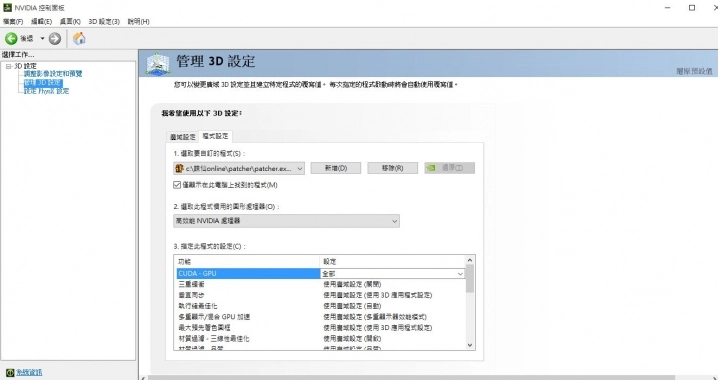Open the 桌面(K) menu
720x380 pixels.
(70, 22)
